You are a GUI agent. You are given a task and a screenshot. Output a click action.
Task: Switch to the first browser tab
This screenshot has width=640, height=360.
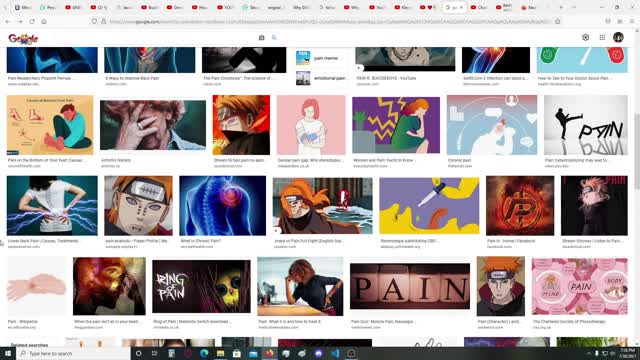(x=24, y=7)
